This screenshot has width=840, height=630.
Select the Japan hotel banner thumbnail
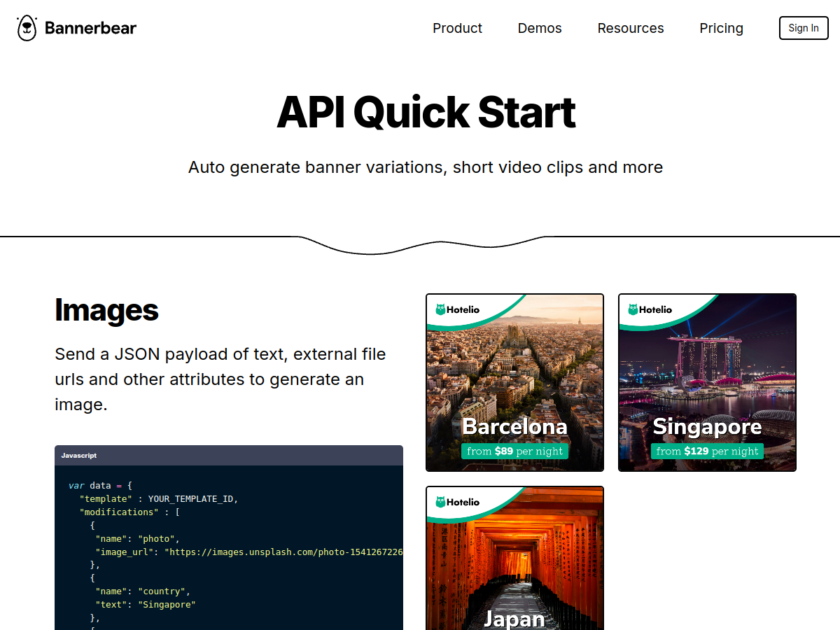click(x=514, y=558)
